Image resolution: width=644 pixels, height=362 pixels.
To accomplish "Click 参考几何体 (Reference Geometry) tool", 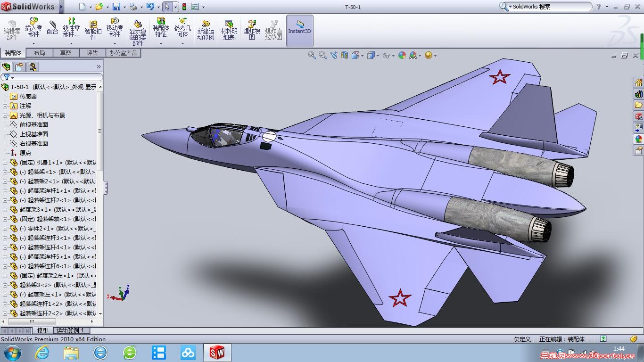I will 182,28.
